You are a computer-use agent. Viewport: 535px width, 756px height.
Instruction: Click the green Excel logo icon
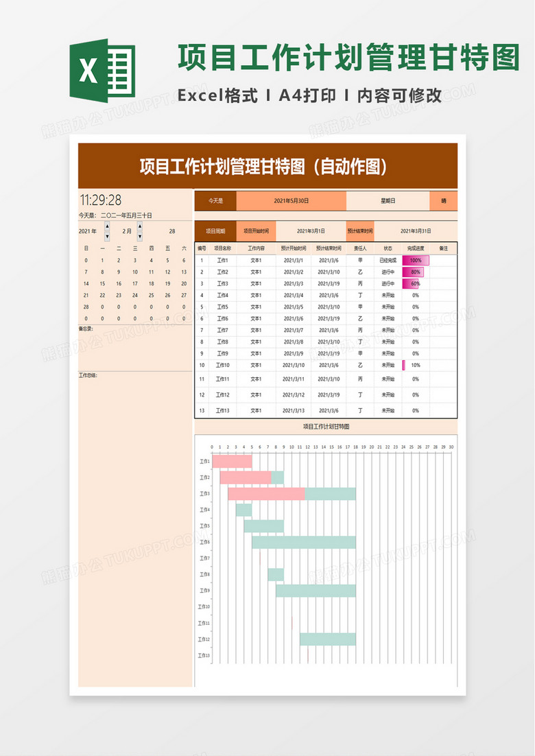pyautogui.click(x=103, y=71)
